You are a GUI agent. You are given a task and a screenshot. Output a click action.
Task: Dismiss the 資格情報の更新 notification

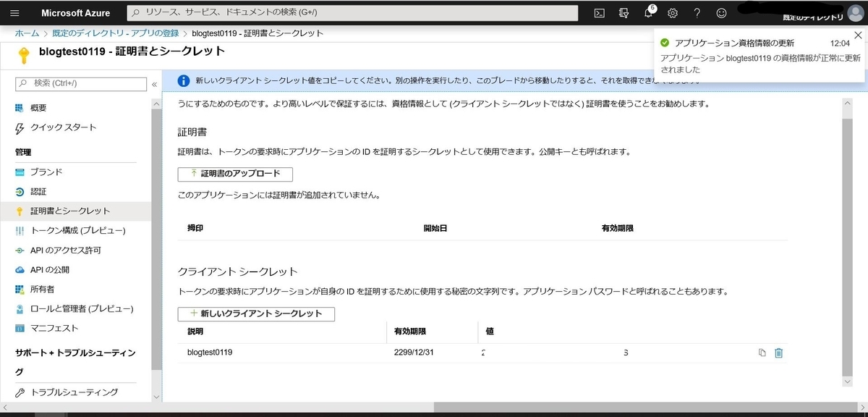click(x=859, y=35)
